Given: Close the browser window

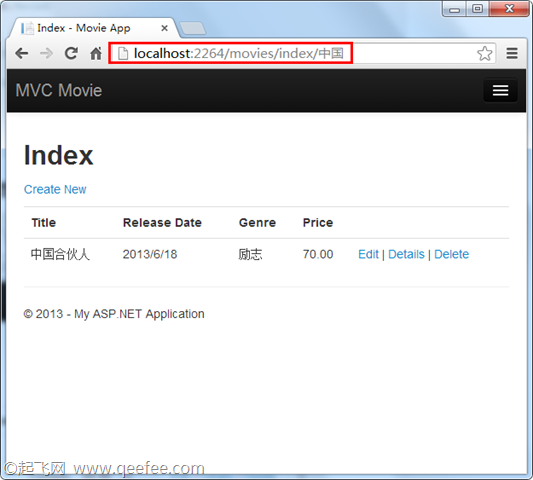Looking at the screenshot, I should [x=509, y=8].
